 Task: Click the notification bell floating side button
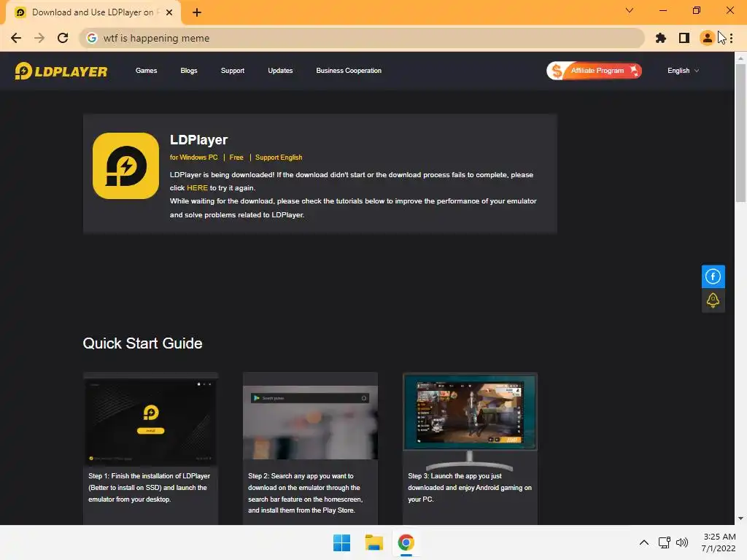(x=713, y=300)
